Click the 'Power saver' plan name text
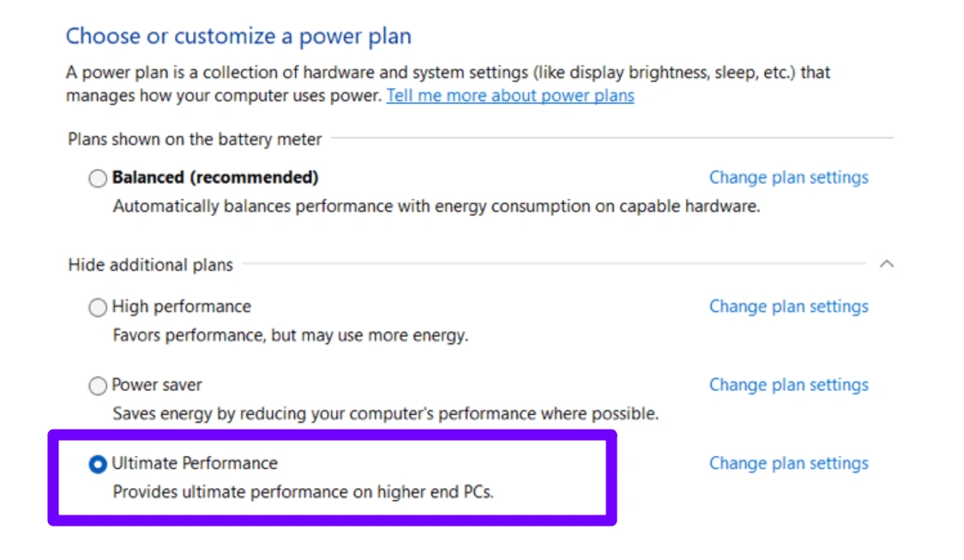 pos(157,385)
